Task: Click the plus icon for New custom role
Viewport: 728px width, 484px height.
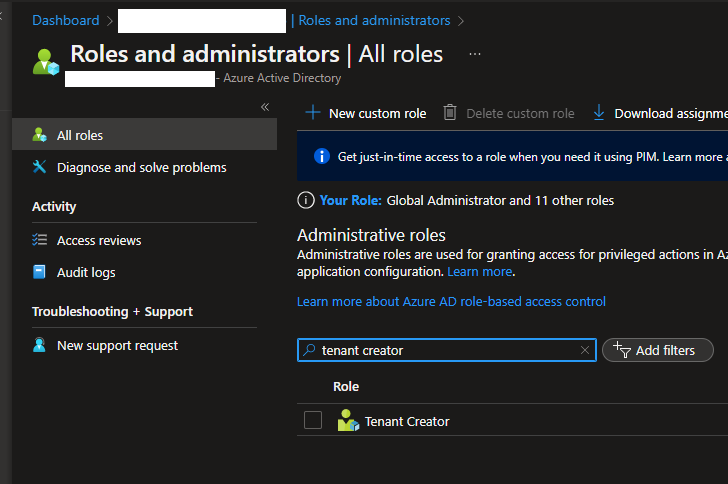Action: tap(313, 113)
